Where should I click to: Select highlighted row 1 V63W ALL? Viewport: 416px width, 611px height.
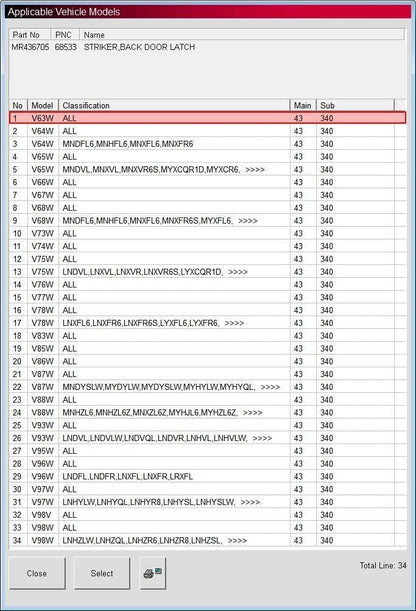pos(208,118)
